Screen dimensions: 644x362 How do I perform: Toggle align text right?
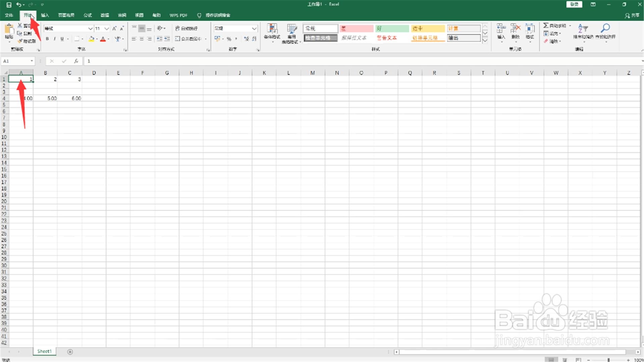[149, 39]
